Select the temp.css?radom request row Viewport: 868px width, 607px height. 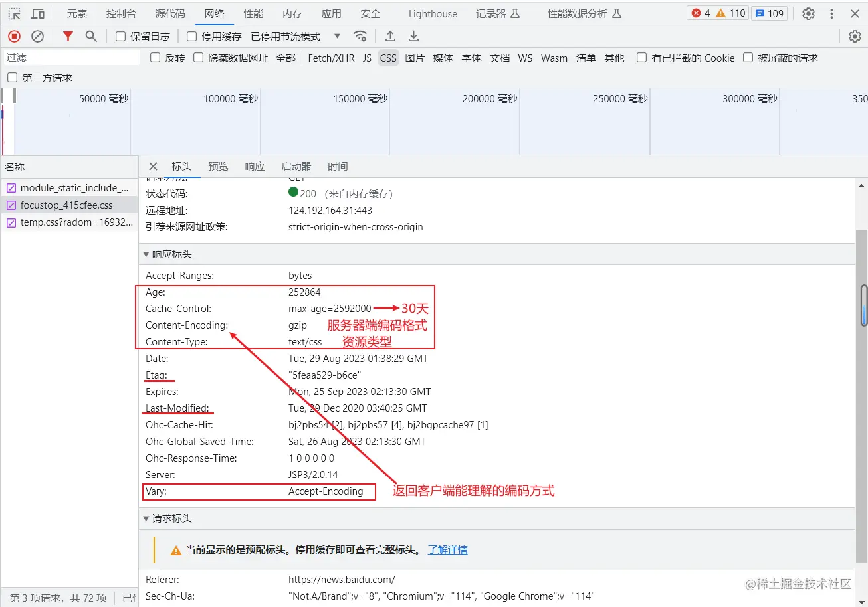point(69,222)
